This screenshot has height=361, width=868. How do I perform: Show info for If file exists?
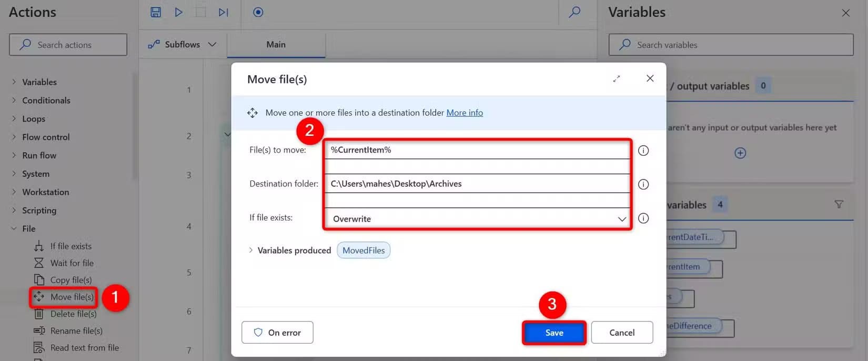coord(643,218)
